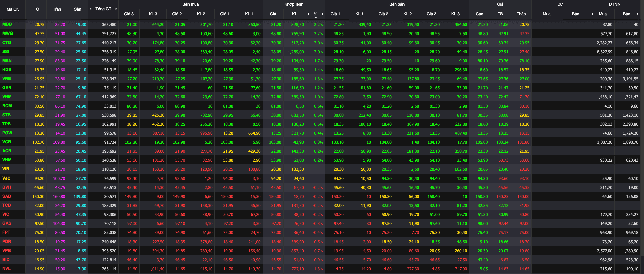The image size is (644, 274).
Task: Click the sort-down triangle under % header
Action: point(316,17)
